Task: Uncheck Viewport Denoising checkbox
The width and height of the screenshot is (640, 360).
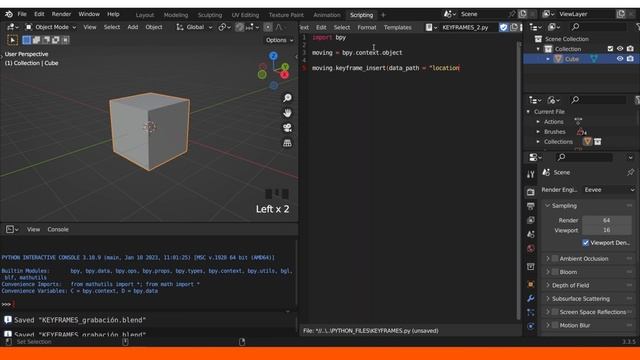Action: 586,243
